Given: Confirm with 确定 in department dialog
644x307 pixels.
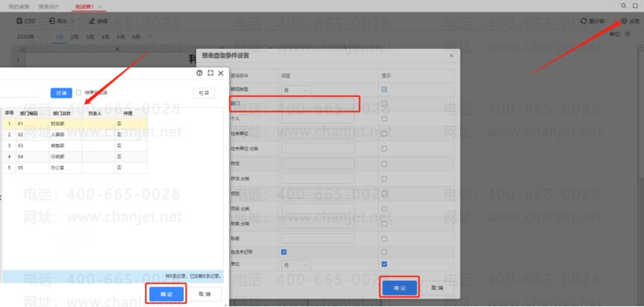Looking at the screenshot, I should click(x=167, y=295).
